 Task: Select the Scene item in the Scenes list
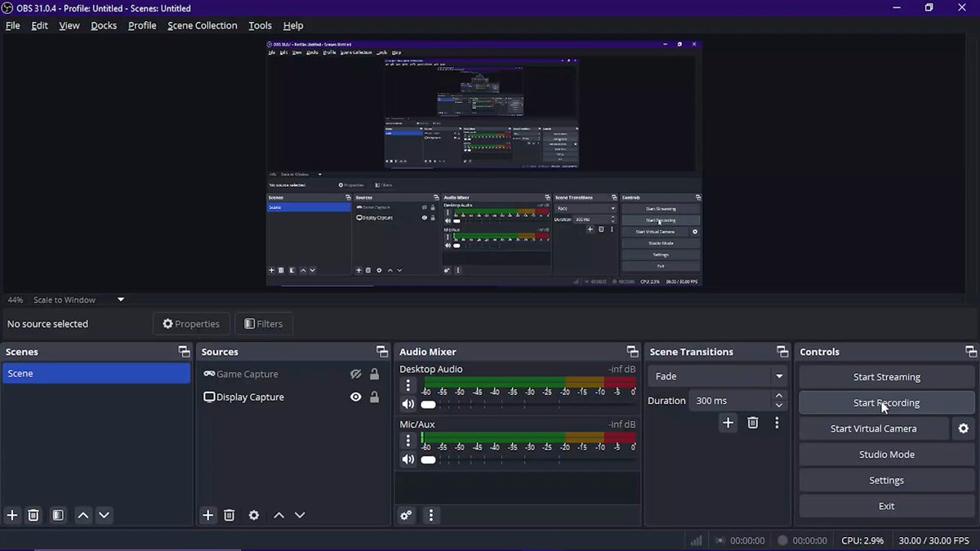(96, 373)
